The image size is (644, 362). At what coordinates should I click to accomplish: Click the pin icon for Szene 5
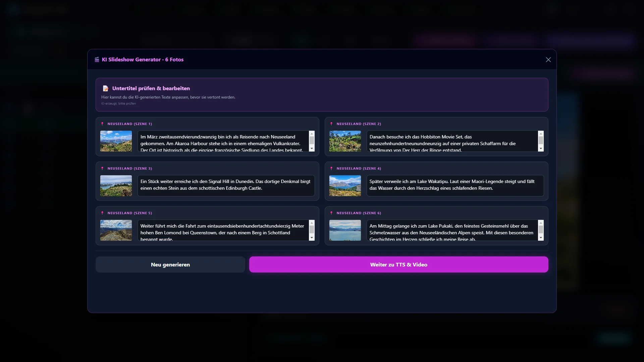tap(102, 213)
